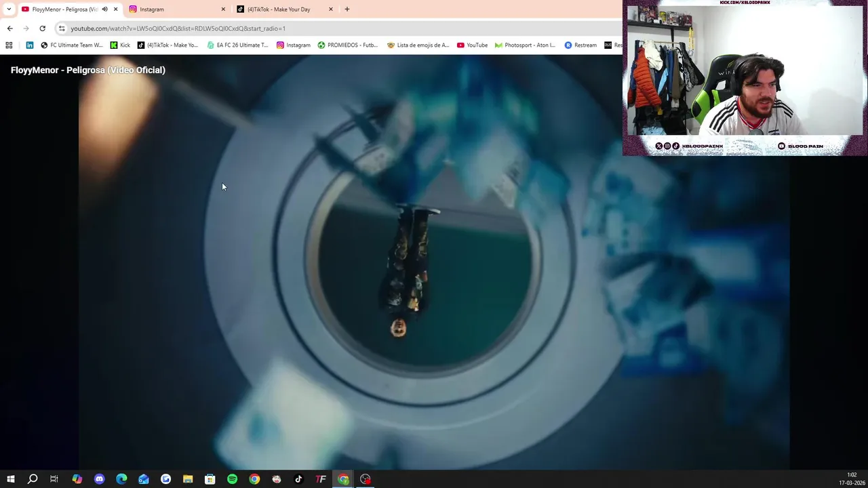This screenshot has height=488, width=868.
Task: Focus the youtube.com URL address bar
Action: tap(339, 28)
